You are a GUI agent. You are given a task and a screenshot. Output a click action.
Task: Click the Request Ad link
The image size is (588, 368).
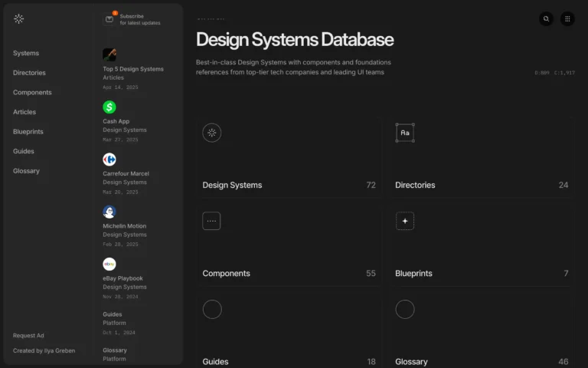28,335
